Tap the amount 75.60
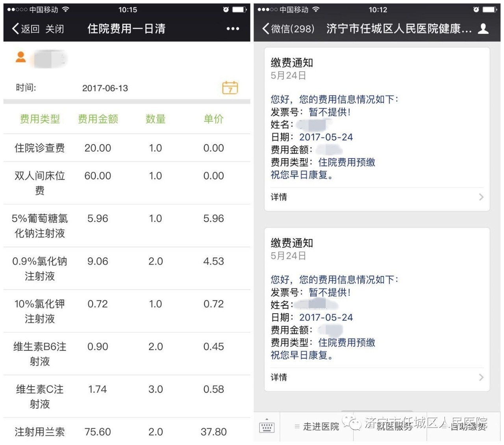Viewport: 504px width, 445px height. tap(98, 432)
